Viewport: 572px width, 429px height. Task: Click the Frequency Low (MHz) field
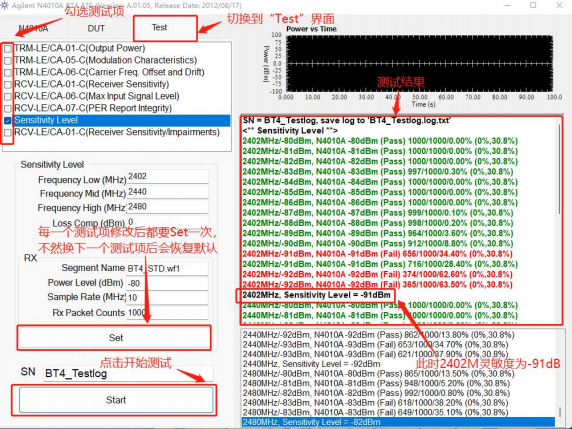click(x=167, y=177)
